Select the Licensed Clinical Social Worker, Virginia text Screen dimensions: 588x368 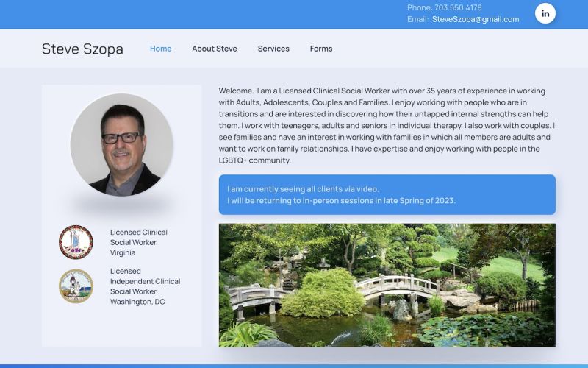click(x=139, y=242)
